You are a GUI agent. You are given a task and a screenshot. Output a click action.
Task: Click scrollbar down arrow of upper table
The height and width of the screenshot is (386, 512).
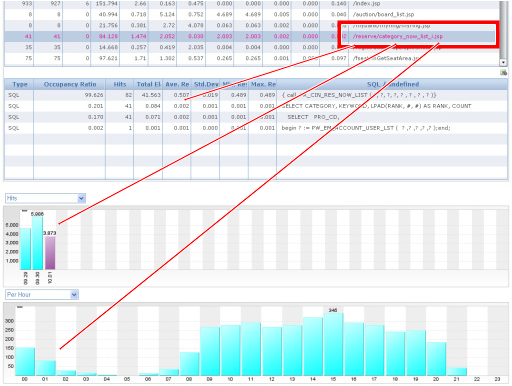[503, 62]
